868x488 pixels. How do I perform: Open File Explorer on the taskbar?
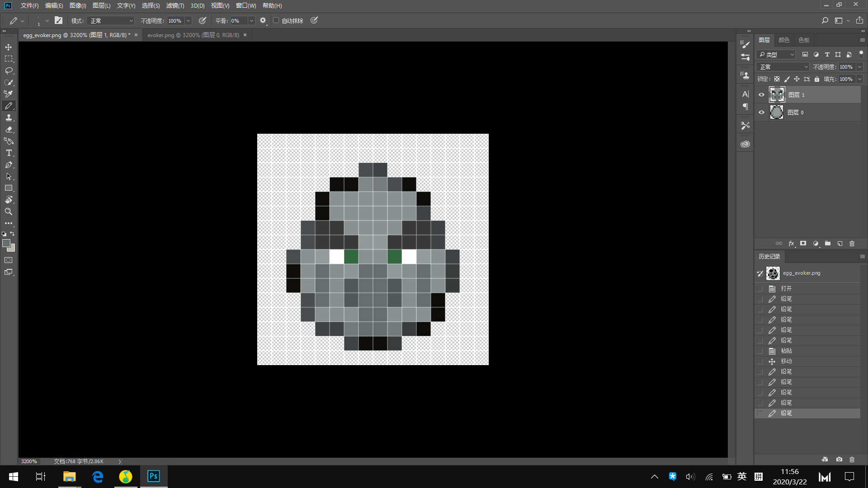pos(69,476)
